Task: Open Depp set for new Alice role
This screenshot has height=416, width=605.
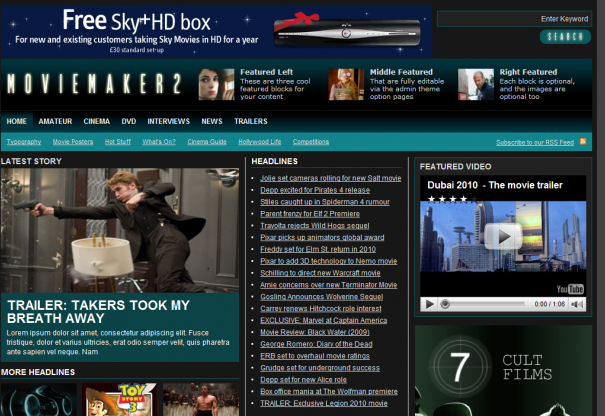Action: click(x=303, y=380)
